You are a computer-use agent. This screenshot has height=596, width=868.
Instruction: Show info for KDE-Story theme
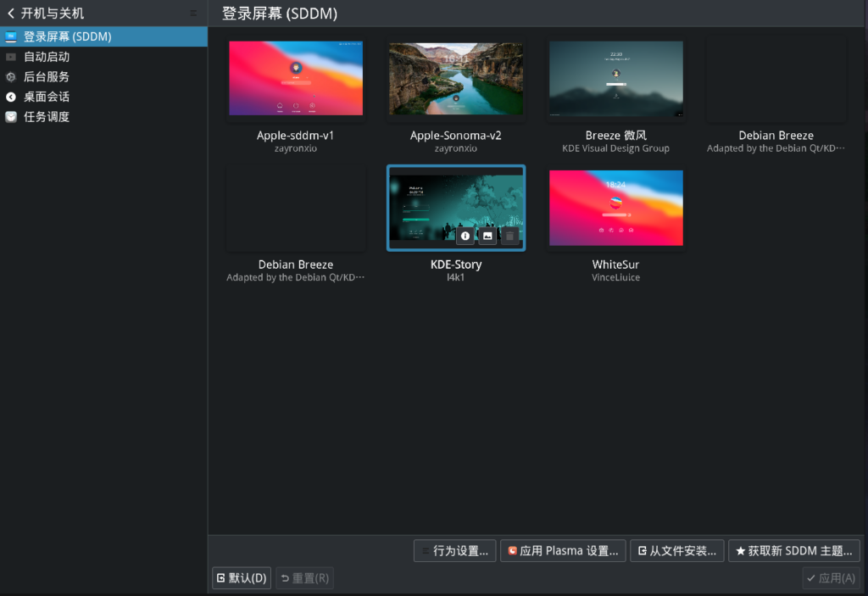click(465, 236)
